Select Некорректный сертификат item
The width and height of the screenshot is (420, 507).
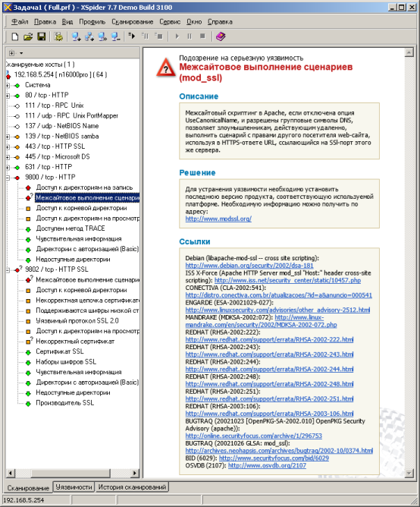pos(75,342)
